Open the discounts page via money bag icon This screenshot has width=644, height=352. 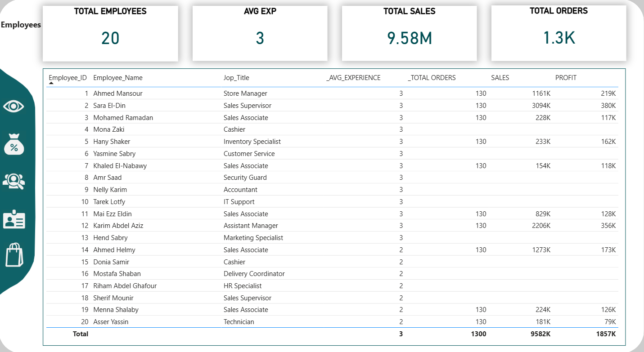14,144
